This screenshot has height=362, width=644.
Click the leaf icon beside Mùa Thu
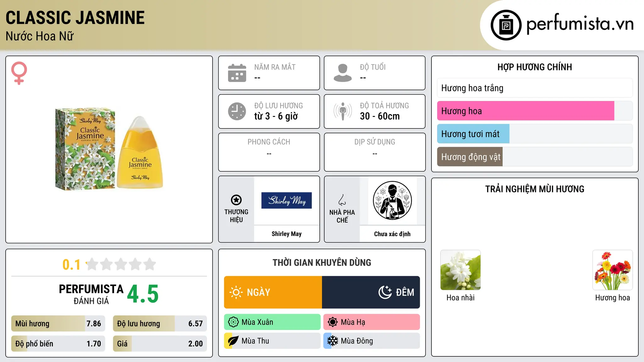coord(233,341)
